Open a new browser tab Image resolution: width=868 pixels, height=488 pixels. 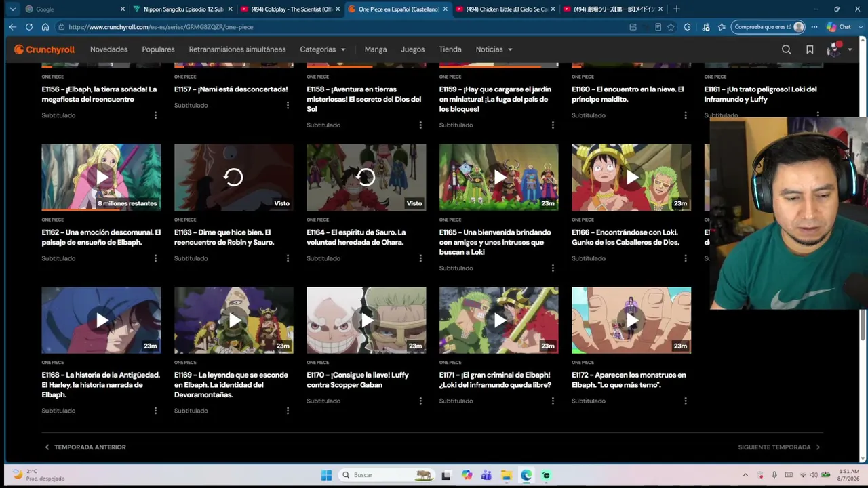click(x=676, y=9)
